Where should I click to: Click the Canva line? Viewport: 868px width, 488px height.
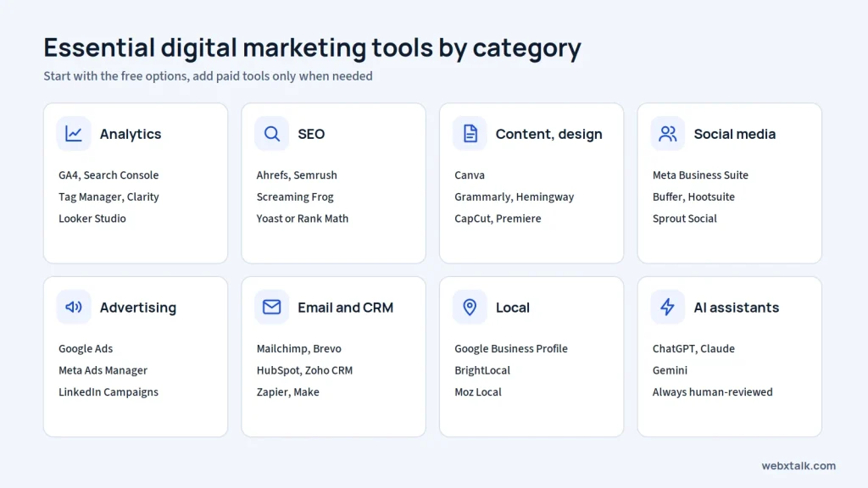470,175
